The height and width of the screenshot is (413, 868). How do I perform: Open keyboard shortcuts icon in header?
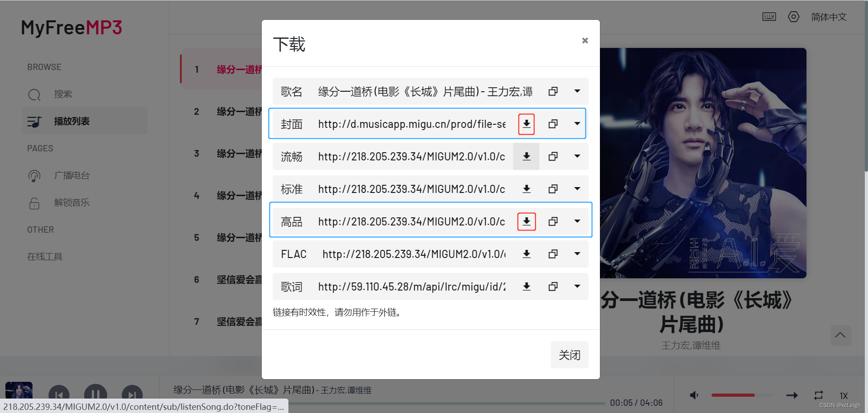pos(769,17)
